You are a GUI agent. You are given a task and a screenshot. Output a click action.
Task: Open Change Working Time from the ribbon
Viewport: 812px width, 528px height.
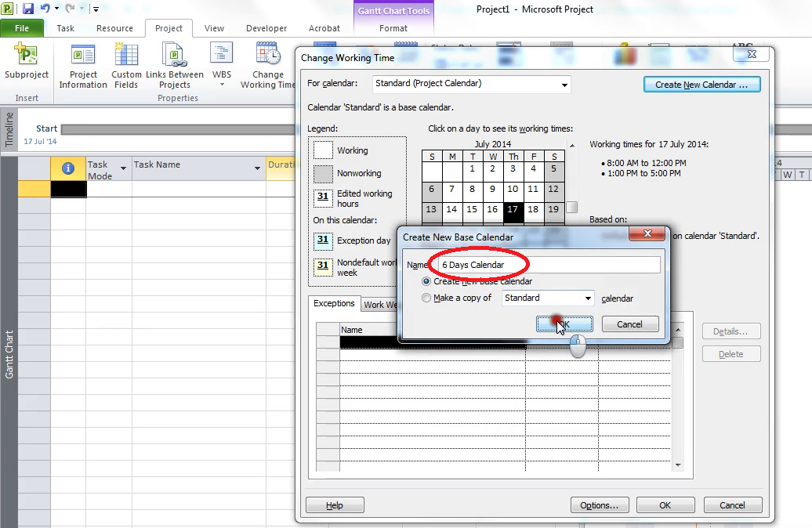pyautogui.click(x=266, y=67)
